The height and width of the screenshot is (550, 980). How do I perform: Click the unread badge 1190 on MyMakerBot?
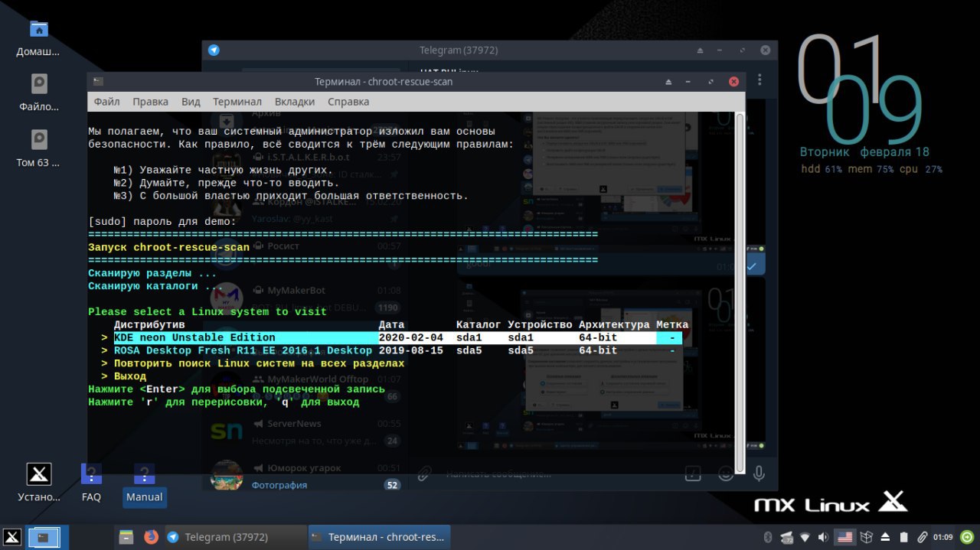point(389,308)
